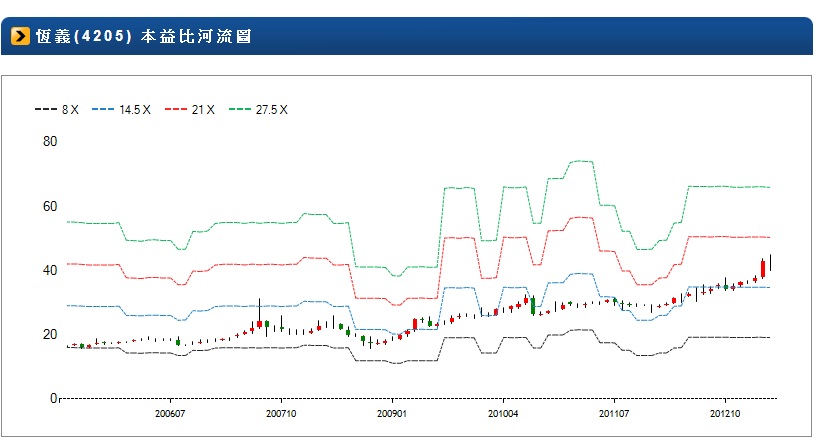The width and height of the screenshot is (817, 444).
Task: Click the green candlestick near 201004 peak
Action: point(533,306)
